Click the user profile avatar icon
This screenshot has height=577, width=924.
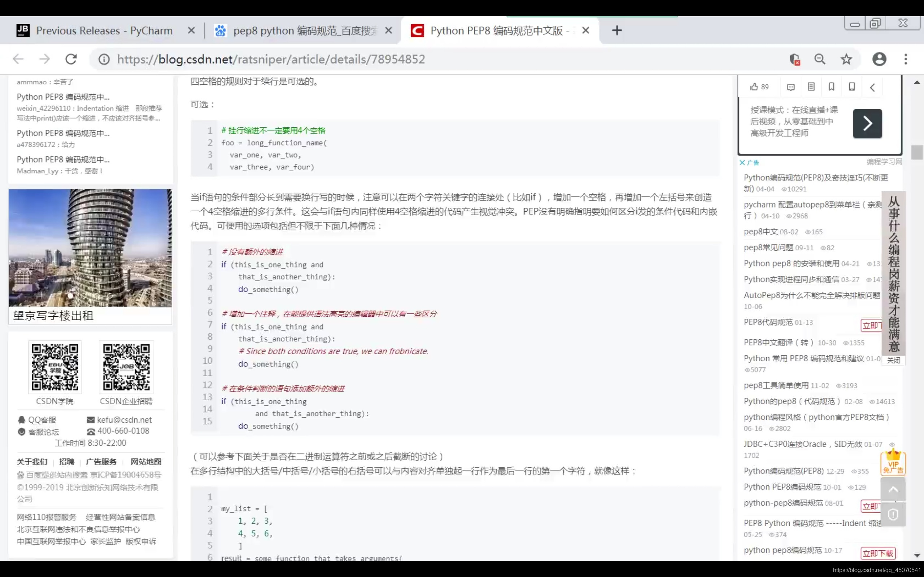(879, 59)
